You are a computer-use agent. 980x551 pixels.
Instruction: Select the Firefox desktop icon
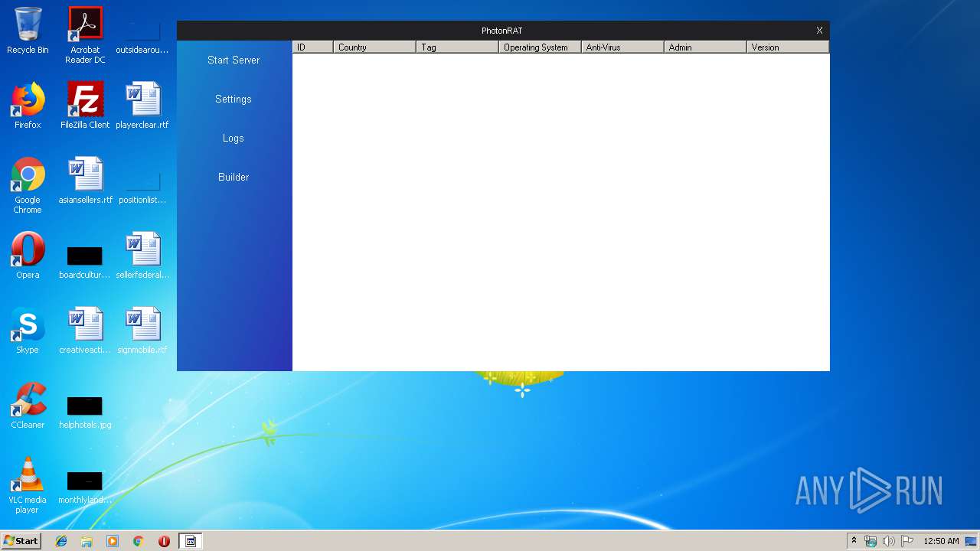point(28,106)
